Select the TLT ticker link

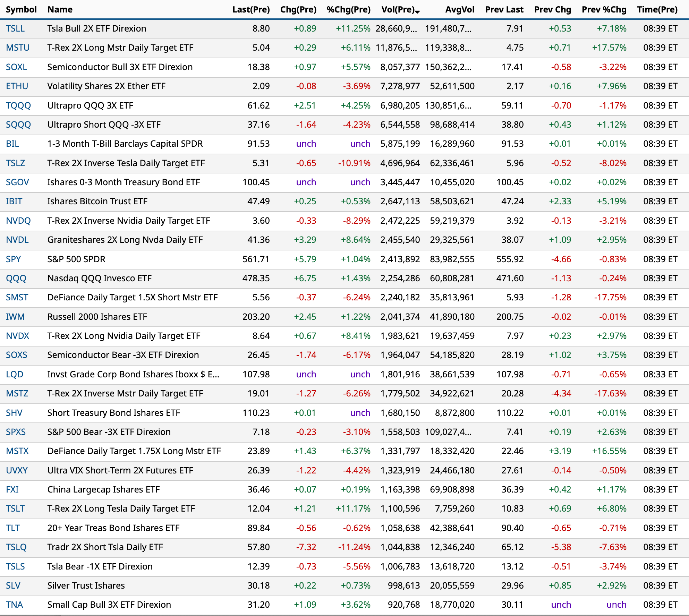13,528
